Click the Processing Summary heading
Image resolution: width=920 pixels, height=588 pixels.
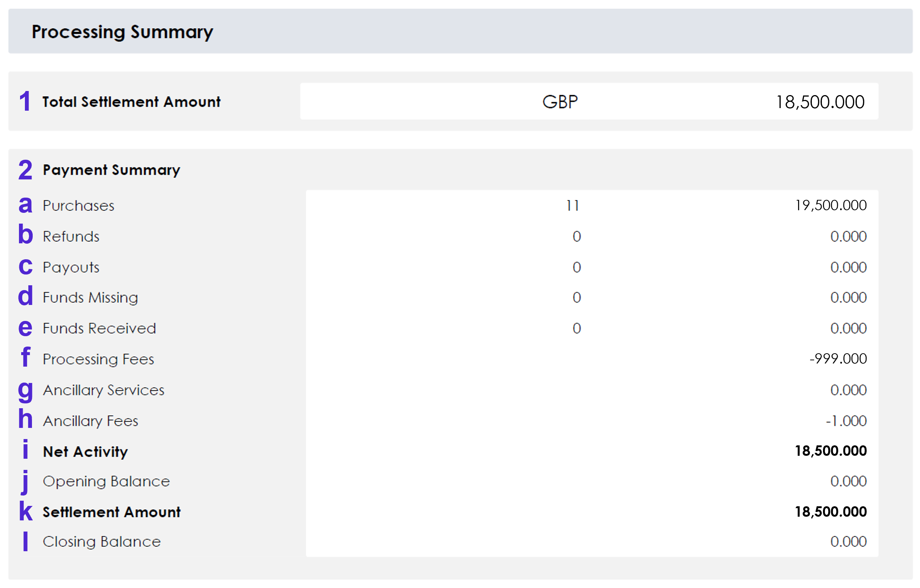(122, 32)
